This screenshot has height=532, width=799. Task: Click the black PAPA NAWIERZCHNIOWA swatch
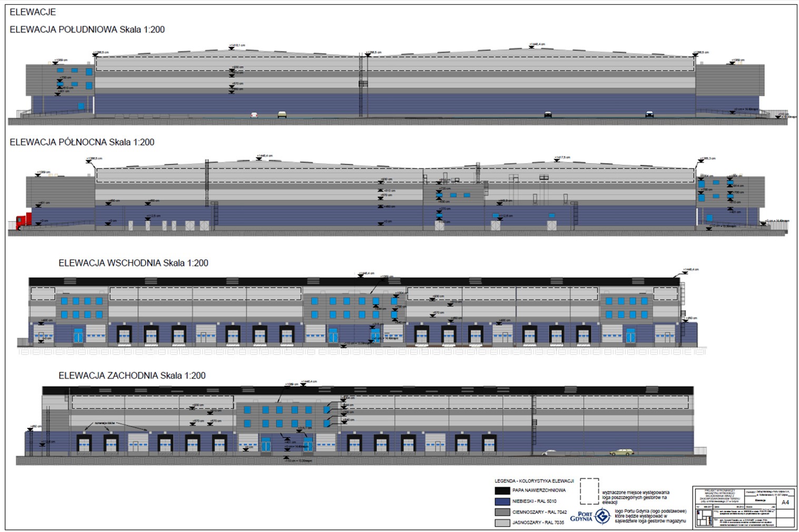coord(502,490)
